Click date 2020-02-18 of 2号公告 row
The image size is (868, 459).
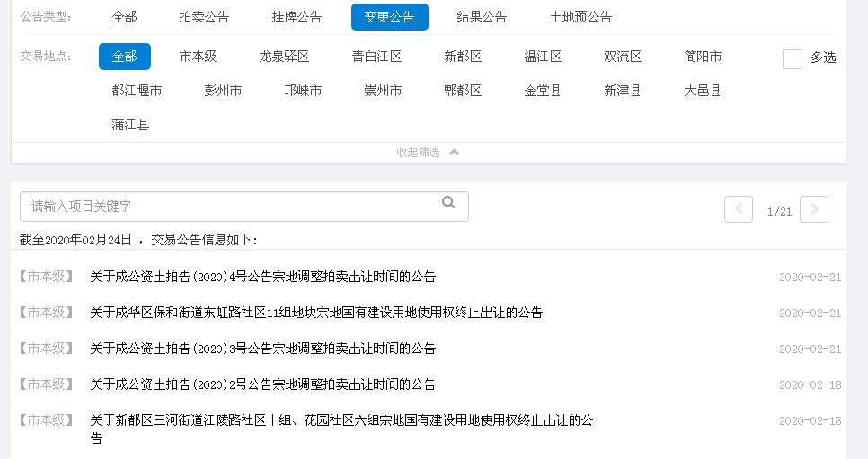810,385
